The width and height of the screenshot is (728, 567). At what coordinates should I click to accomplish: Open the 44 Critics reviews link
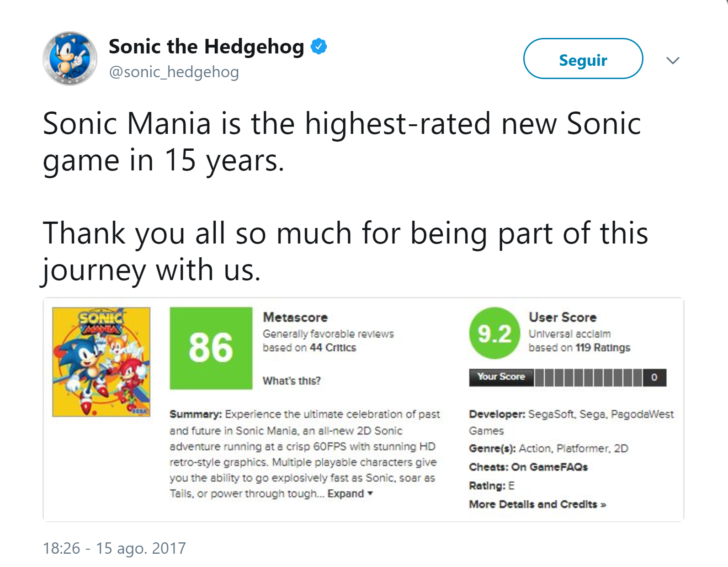pos(333,348)
